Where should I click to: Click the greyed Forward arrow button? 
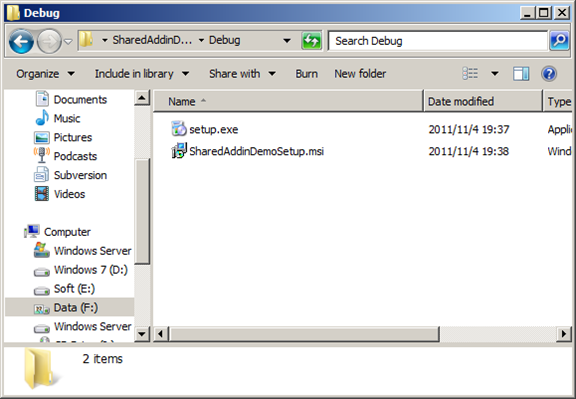(x=50, y=41)
